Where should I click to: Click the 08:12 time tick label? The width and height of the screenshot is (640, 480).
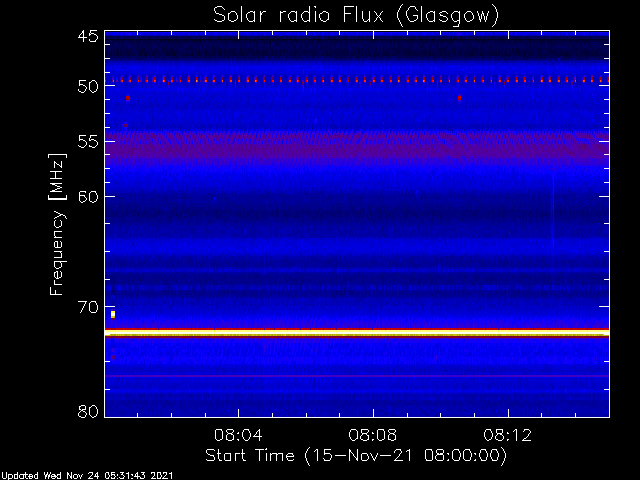[x=508, y=435]
